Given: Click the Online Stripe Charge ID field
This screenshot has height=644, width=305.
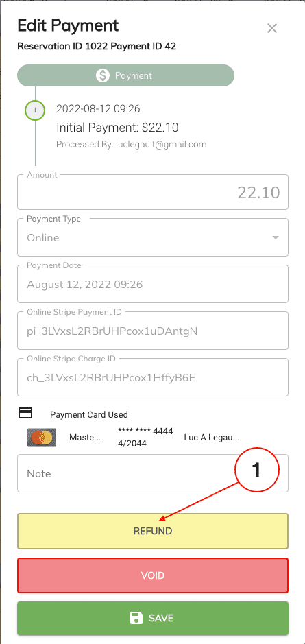Looking at the screenshot, I should click(153, 377).
